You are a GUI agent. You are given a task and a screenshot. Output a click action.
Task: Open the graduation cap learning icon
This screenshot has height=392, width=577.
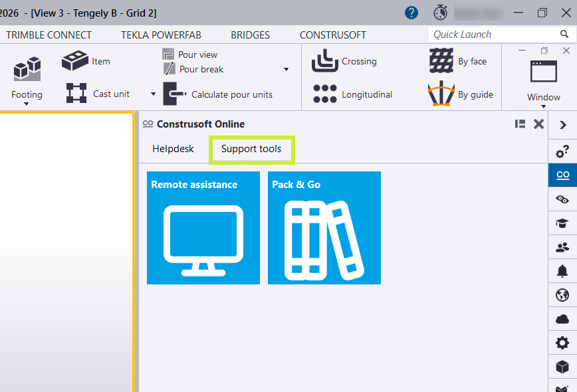tap(562, 223)
